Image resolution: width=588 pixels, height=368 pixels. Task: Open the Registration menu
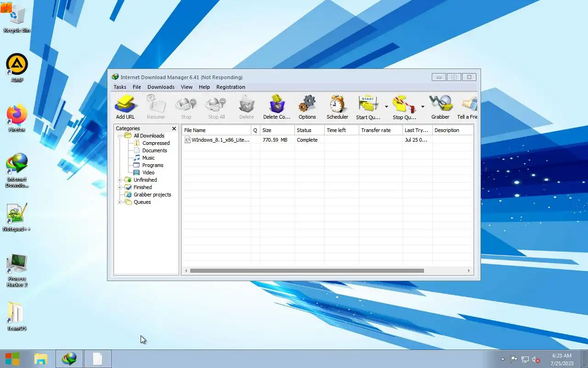(x=231, y=87)
